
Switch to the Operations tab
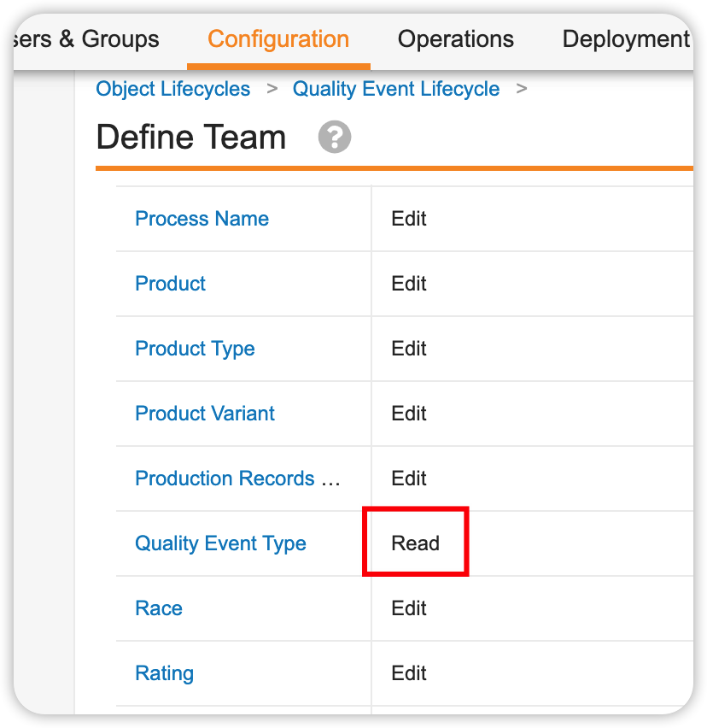point(456,39)
